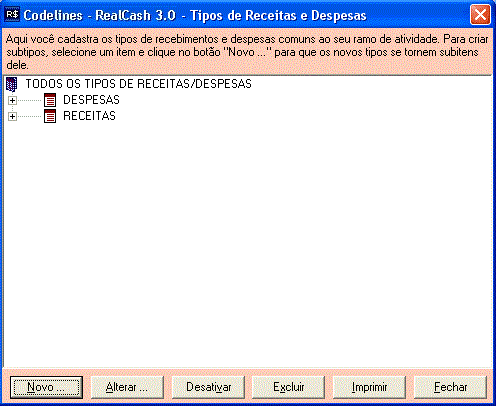Screen dimensions: 496x406
Task: Click the dotted tree line beside RECEITAS
Action: 29,116
